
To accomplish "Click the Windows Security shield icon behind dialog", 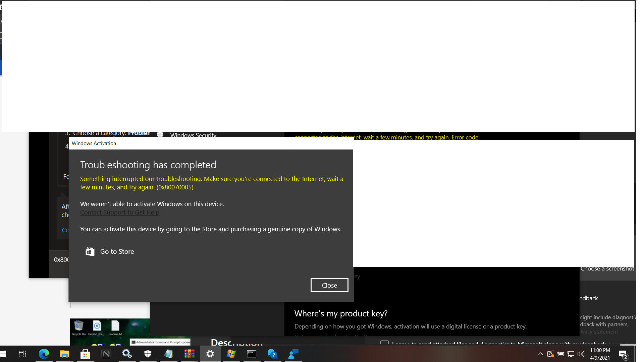I will point(160,134).
